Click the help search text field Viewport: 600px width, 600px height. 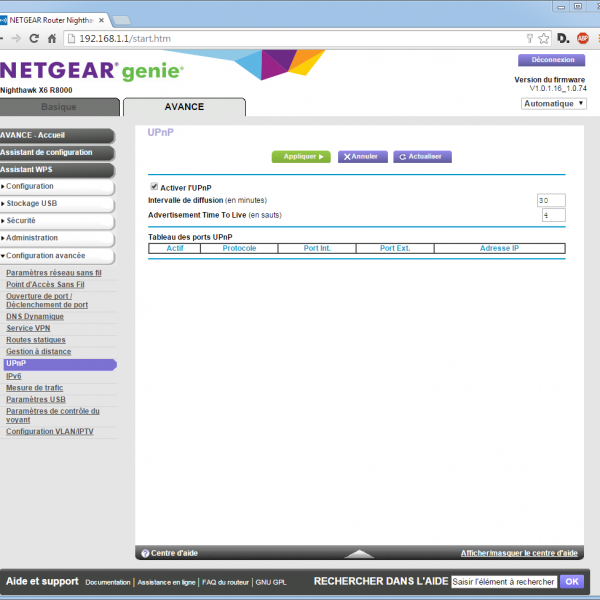(x=503, y=581)
